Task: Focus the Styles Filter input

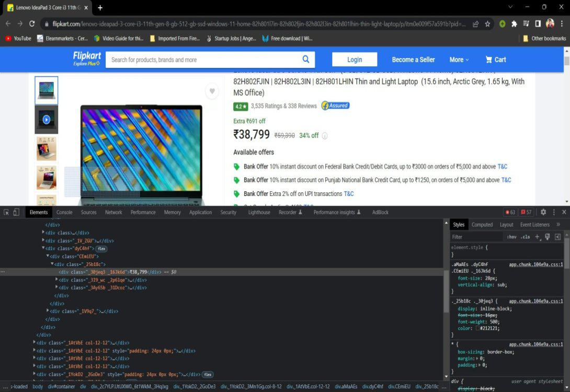Action: [477, 237]
